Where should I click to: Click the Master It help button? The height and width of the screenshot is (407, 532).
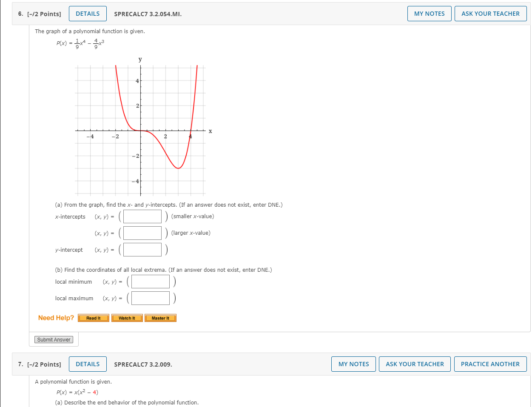[x=160, y=318]
